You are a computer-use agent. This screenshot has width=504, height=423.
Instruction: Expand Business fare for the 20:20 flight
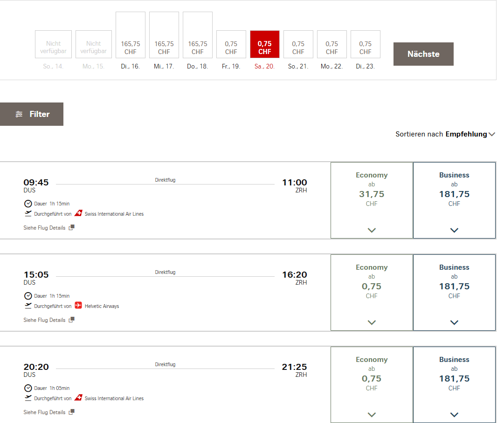454,414
